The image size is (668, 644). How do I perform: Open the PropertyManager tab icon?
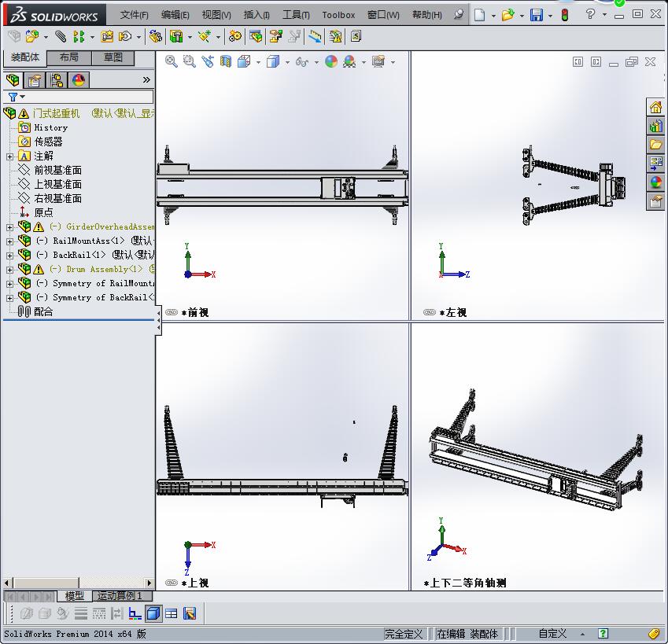tap(35, 80)
